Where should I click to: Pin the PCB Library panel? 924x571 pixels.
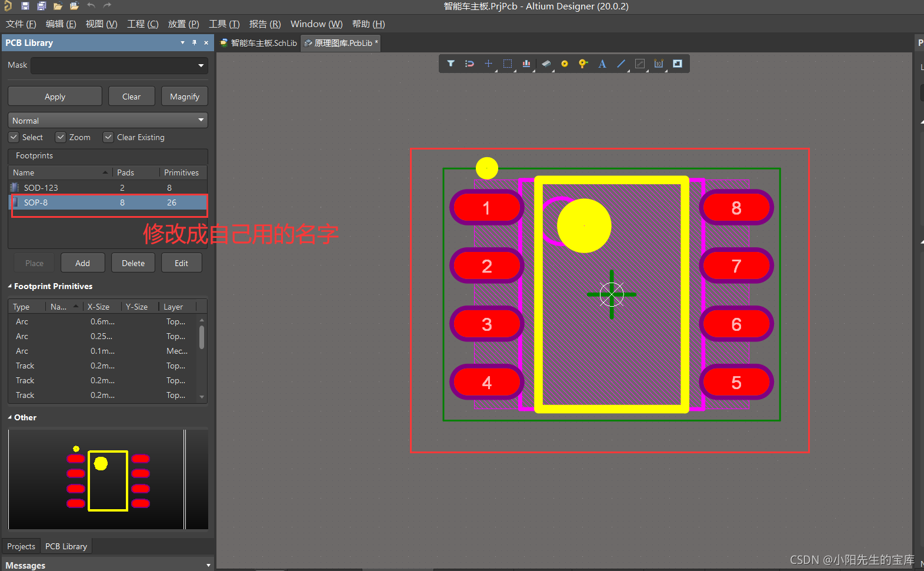pos(195,42)
